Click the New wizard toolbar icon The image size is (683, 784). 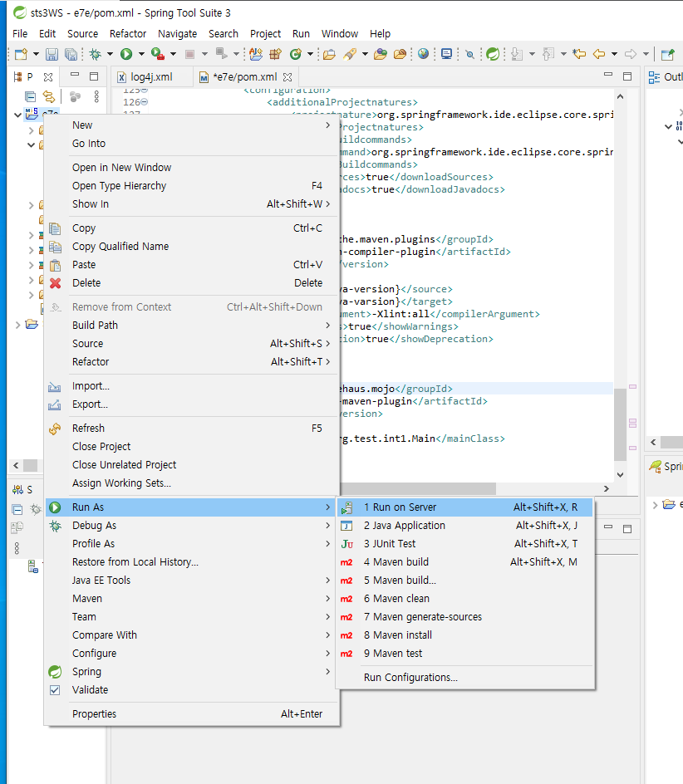tap(21, 54)
